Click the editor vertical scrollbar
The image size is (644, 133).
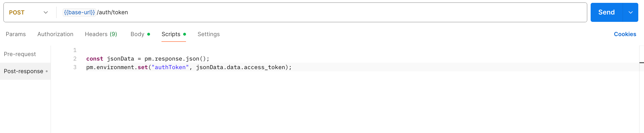coord(642,89)
